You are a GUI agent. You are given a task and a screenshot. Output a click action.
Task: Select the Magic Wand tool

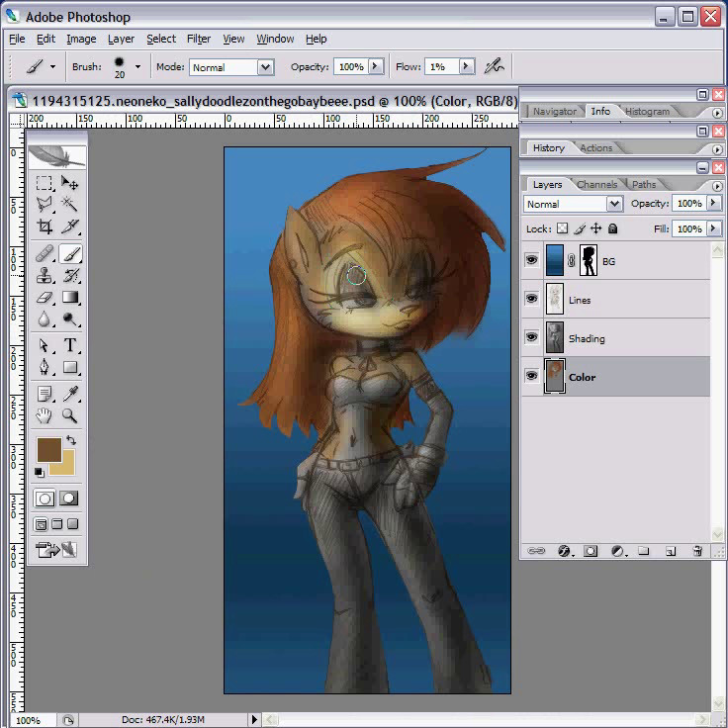tap(70, 204)
